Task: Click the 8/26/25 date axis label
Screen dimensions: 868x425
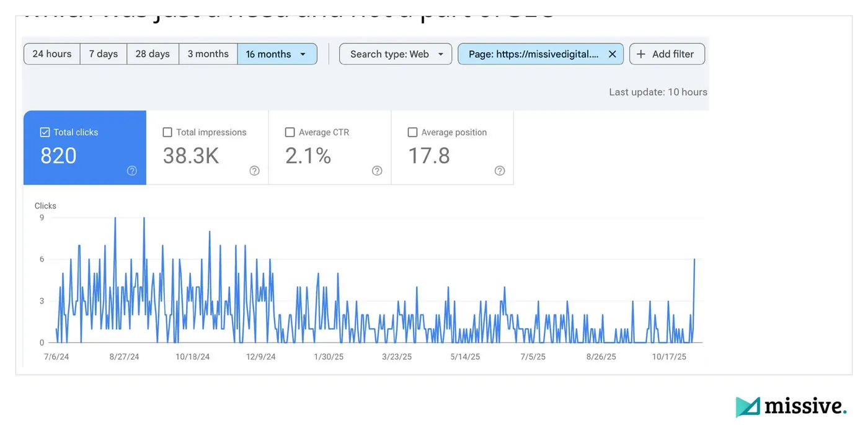Action: tap(601, 357)
